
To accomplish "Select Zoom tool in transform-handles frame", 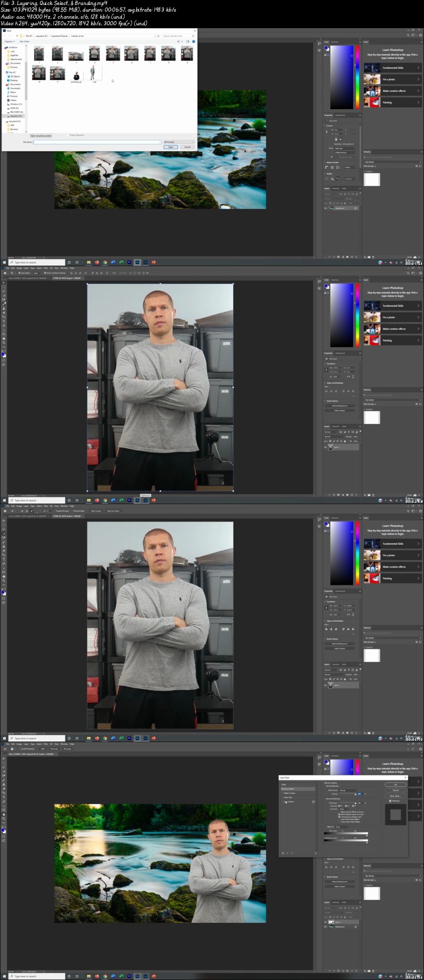I will 4,343.
